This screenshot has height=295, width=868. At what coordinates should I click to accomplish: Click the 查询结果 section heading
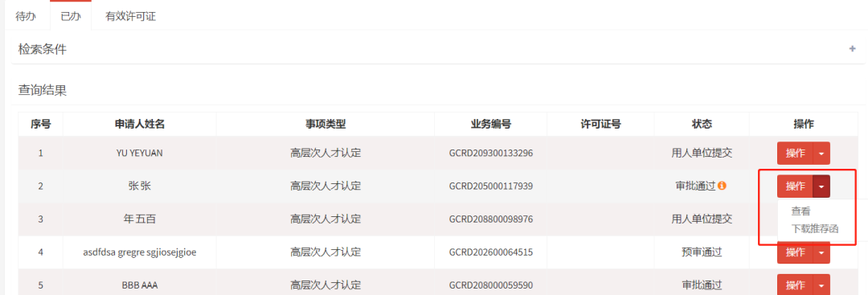coord(43,90)
